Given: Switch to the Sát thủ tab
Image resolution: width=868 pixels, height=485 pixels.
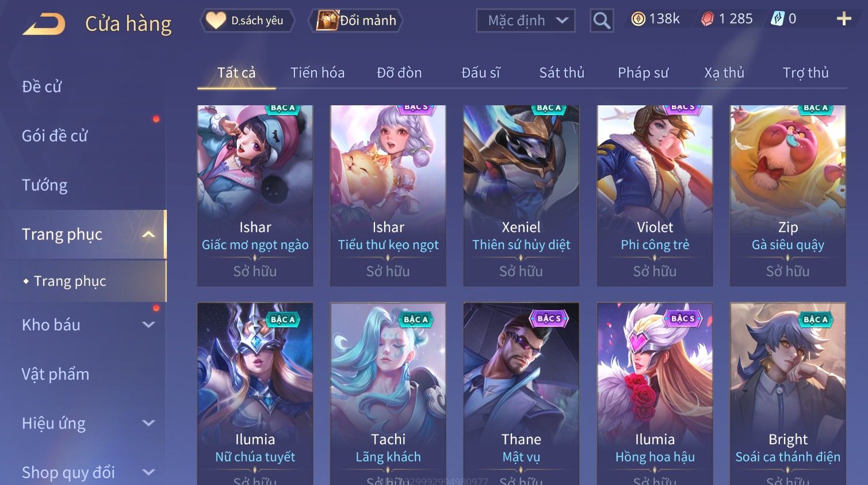Looking at the screenshot, I should (x=561, y=72).
